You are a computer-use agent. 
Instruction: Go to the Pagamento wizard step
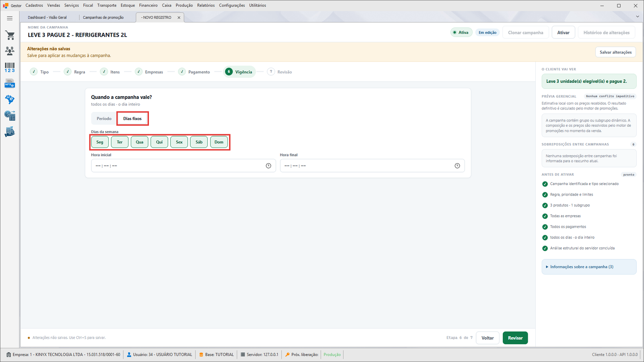pos(194,72)
